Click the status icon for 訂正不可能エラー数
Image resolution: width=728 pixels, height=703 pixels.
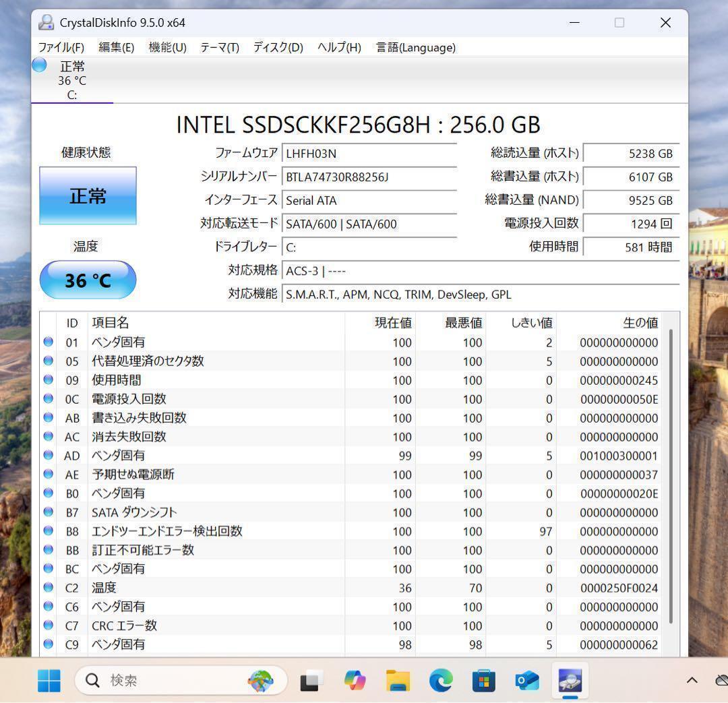pyautogui.click(x=49, y=550)
